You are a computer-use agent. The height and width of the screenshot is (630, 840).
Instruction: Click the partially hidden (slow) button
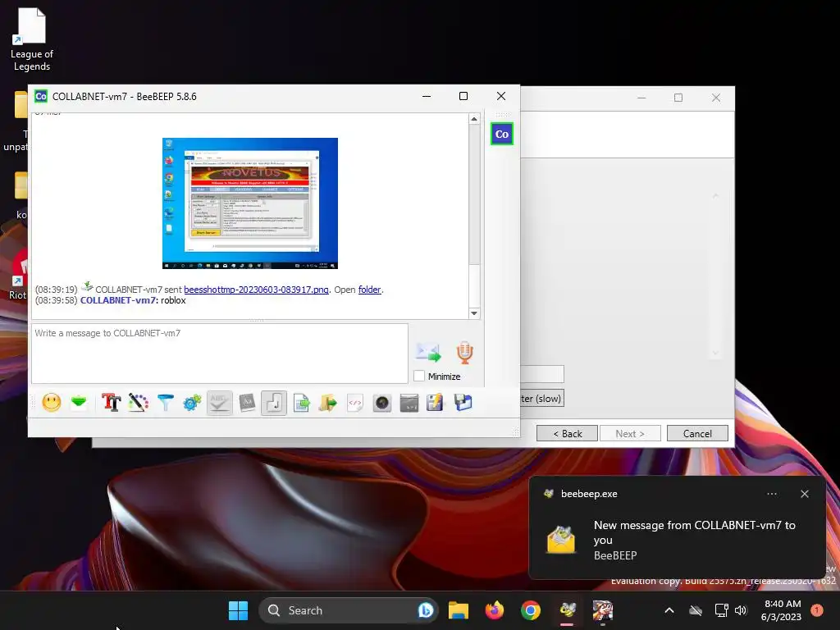point(542,399)
